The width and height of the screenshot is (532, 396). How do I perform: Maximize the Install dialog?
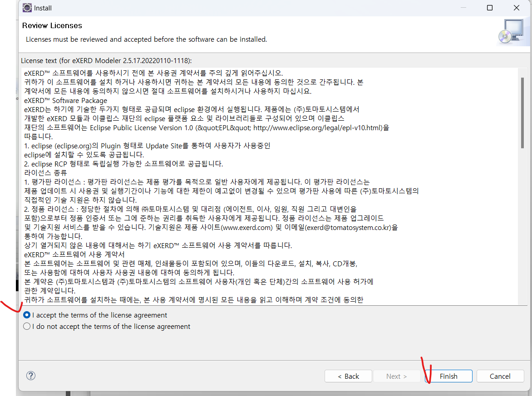pyautogui.click(x=490, y=8)
